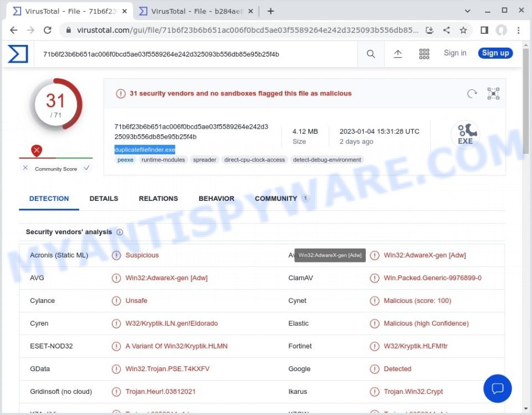Bookmark this page with the star

point(463,30)
